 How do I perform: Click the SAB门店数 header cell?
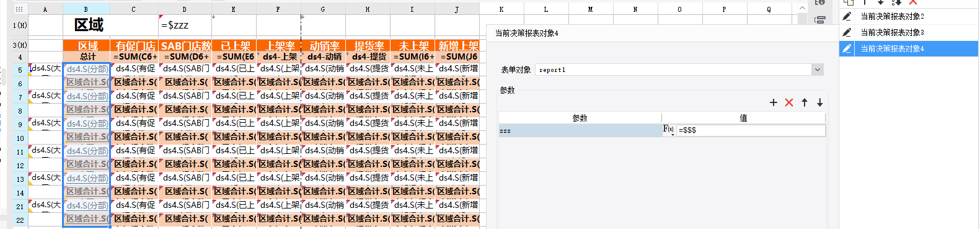tap(185, 45)
